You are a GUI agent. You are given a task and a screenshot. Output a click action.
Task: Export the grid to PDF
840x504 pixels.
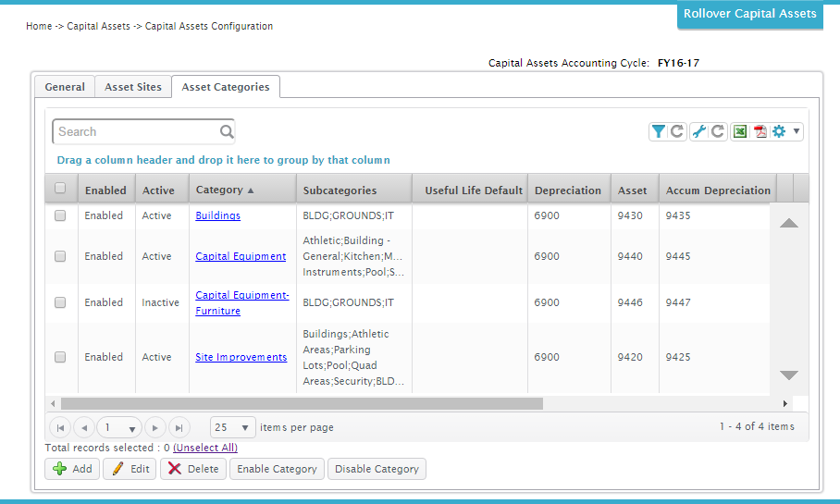(x=760, y=131)
